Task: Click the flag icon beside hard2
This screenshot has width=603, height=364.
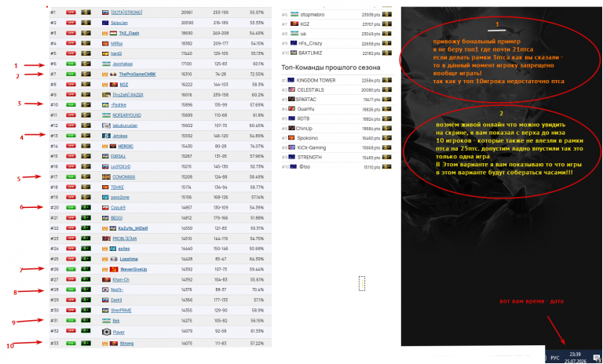Action: [x=106, y=53]
